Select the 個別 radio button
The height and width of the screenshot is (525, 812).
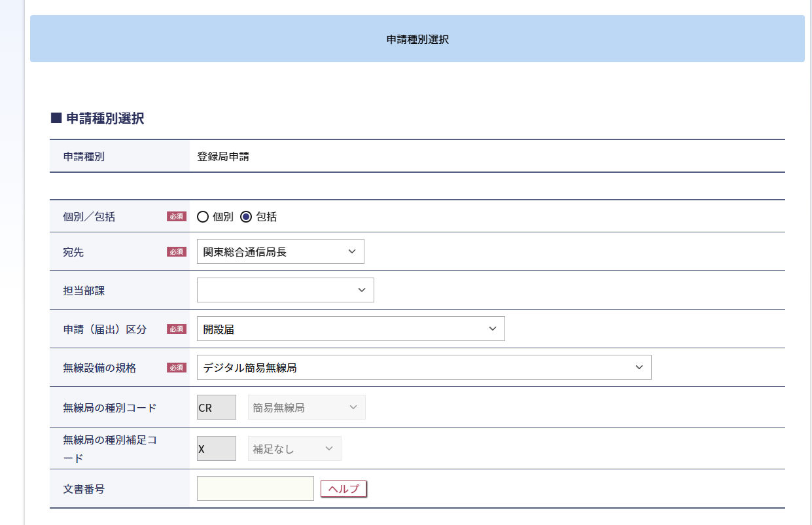[x=203, y=217]
